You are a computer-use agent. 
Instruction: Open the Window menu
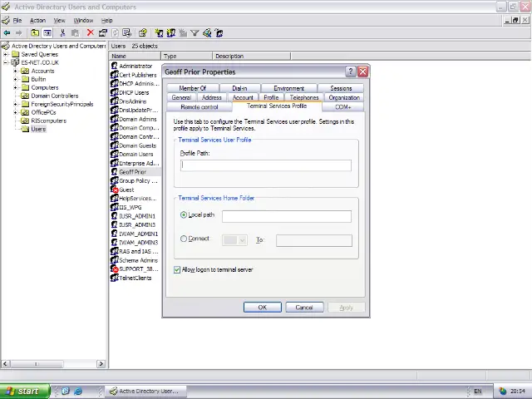(x=83, y=20)
